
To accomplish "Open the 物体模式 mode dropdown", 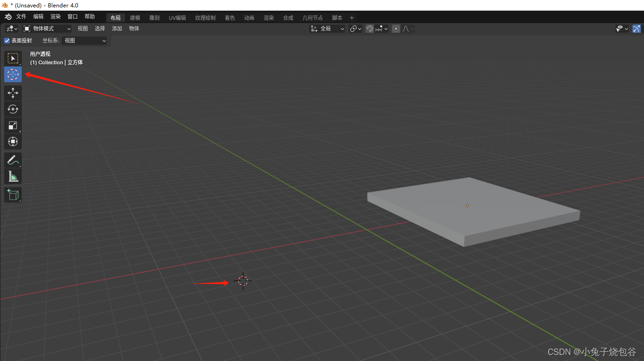I will point(47,29).
